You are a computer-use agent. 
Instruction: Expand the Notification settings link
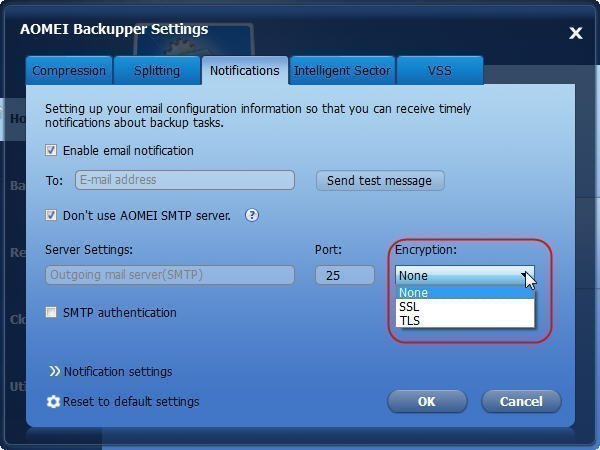click(118, 372)
